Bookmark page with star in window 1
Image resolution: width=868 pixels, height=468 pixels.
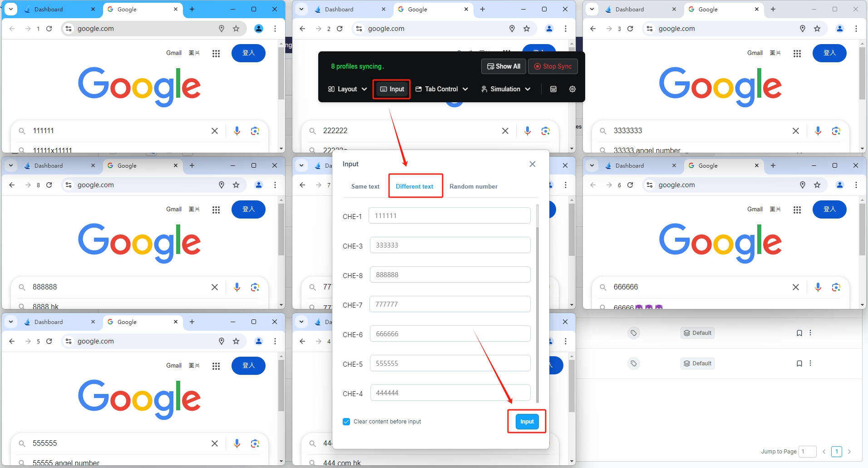[236, 29]
